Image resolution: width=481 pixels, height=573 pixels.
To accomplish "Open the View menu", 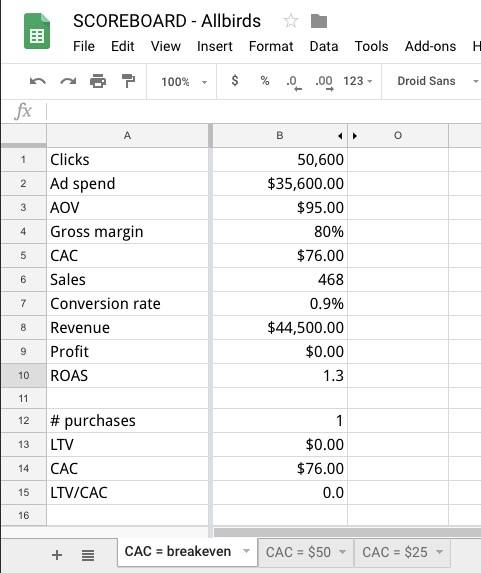I will pos(166,46).
